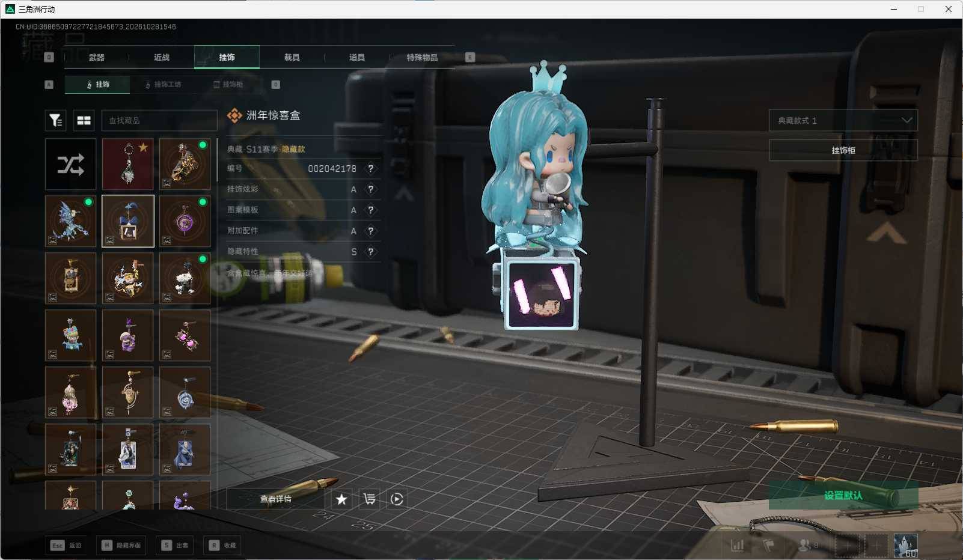Open the player avatar in the bottom-right corner
The width and height of the screenshot is (963, 560).
(906, 546)
